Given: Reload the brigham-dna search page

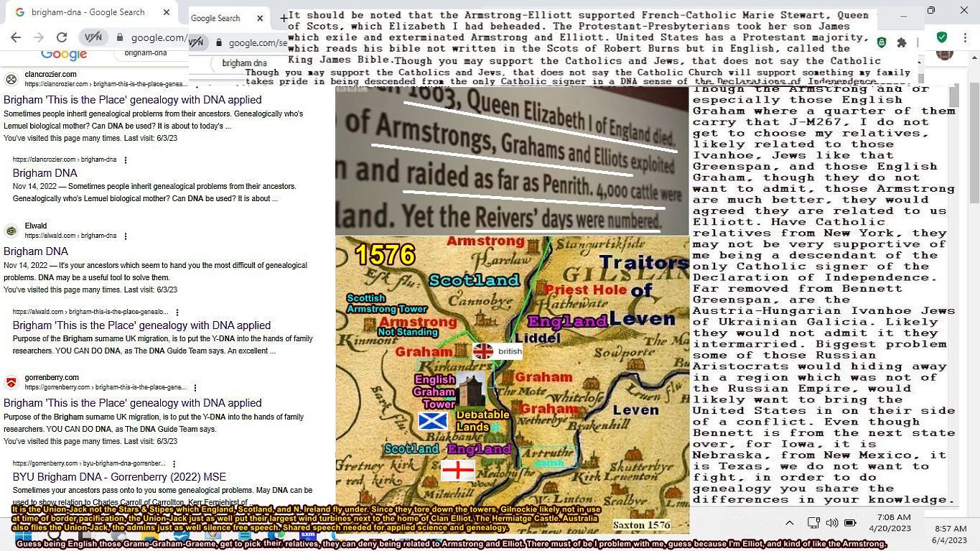Looking at the screenshot, I should click(x=62, y=37).
